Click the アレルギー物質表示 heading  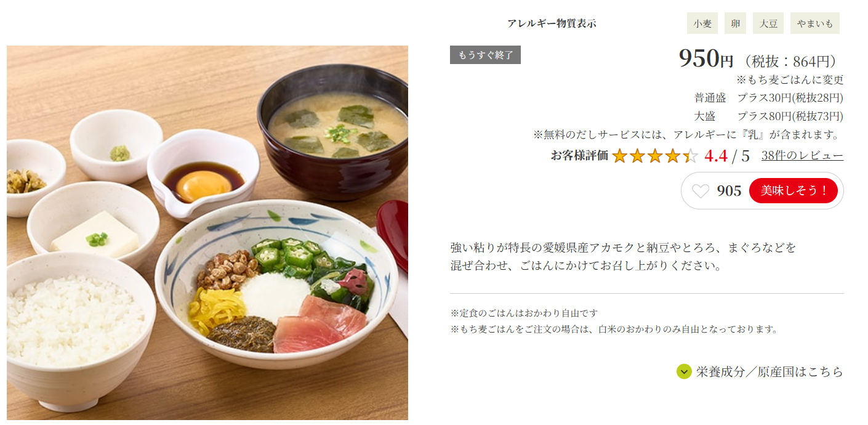(552, 23)
